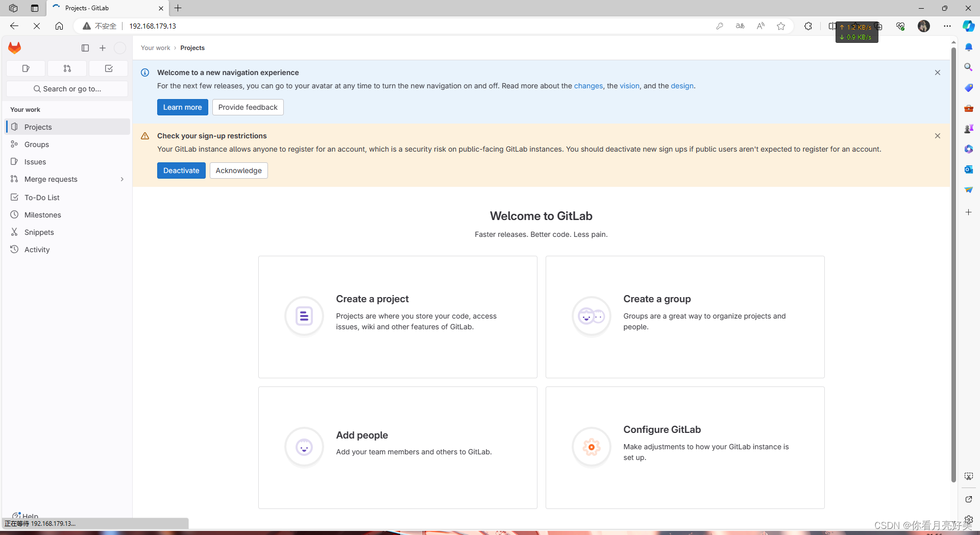Click Learn more button

(182, 107)
